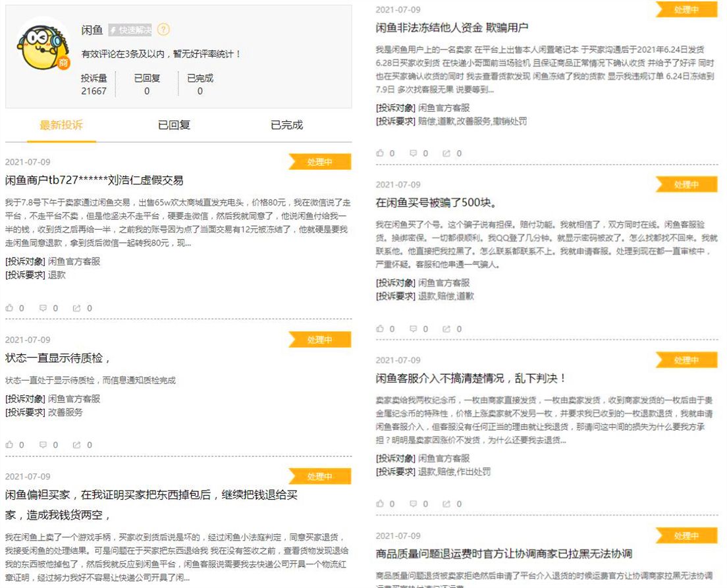Click the 投诉量 21667 statistic
Viewport: 727px width, 588px height.
[94, 84]
